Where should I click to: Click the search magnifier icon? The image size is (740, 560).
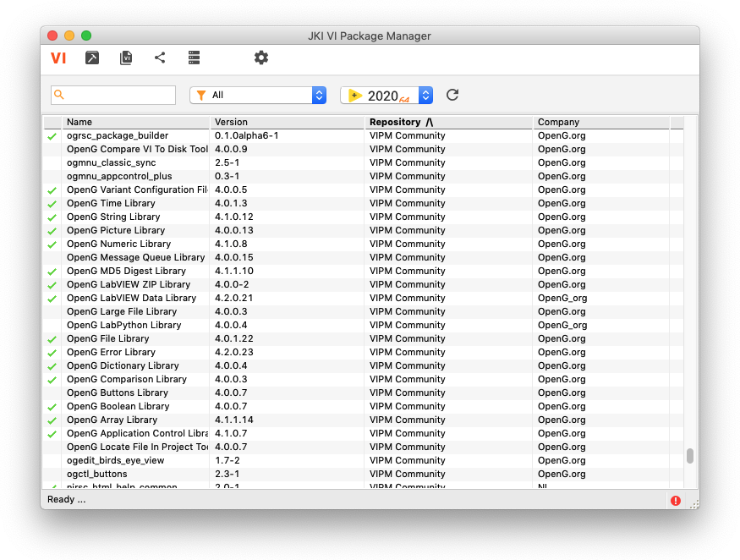pyautogui.click(x=59, y=95)
